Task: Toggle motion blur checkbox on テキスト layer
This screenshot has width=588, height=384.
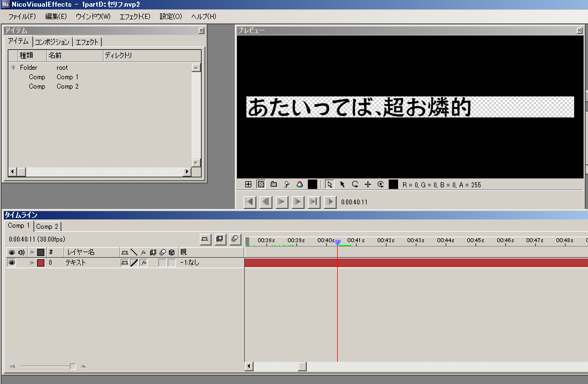Action: click(162, 263)
